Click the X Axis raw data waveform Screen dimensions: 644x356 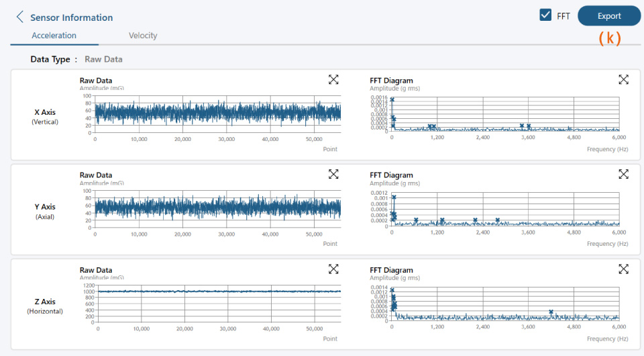pos(217,113)
